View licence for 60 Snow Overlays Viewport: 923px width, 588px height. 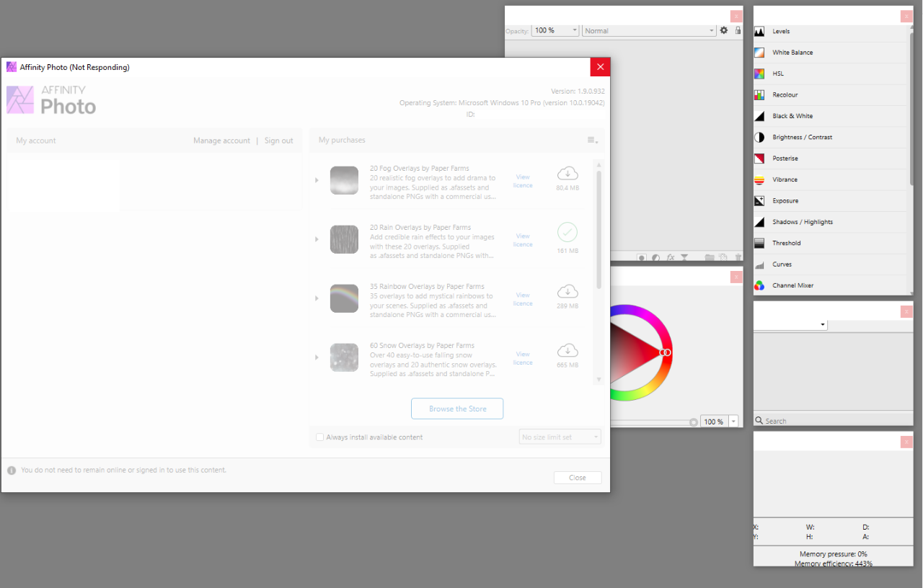click(x=523, y=358)
